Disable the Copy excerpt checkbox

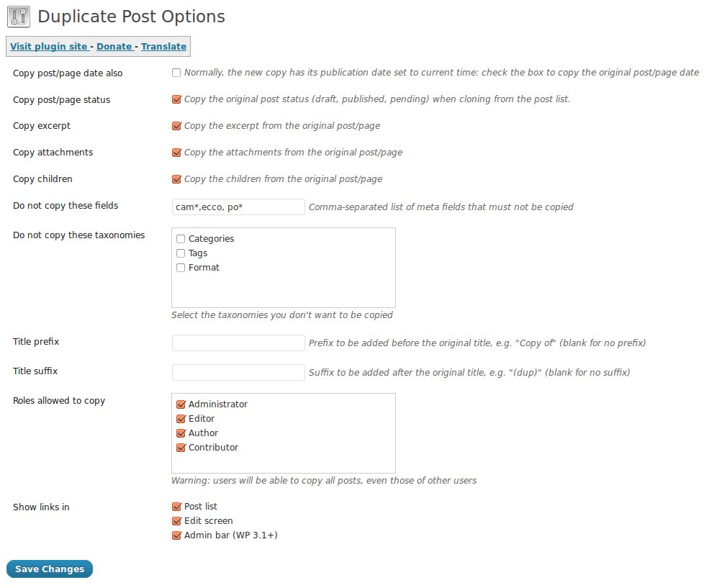click(x=176, y=126)
